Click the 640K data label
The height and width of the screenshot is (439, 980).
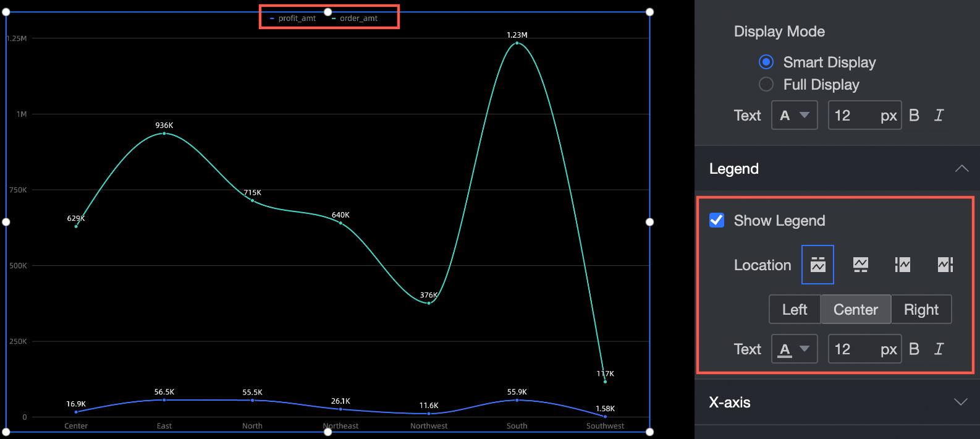pyautogui.click(x=340, y=215)
